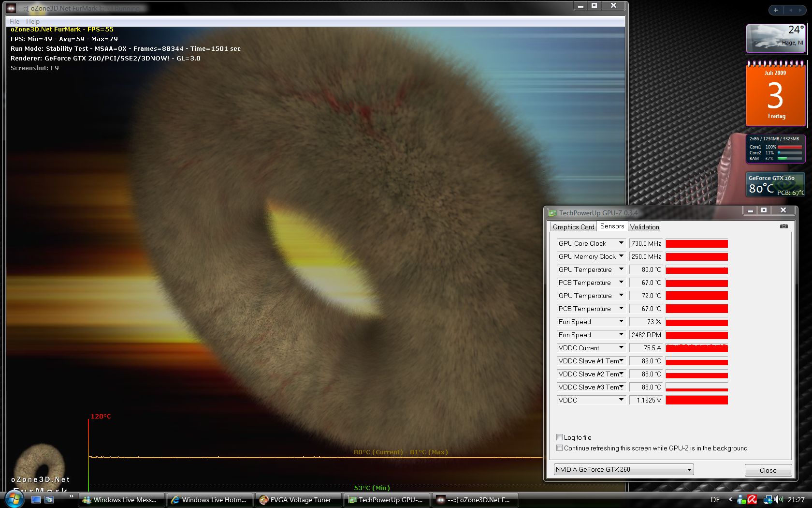Switch to EVGA Voltage Tuner on the taskbar

coord(298,500)
